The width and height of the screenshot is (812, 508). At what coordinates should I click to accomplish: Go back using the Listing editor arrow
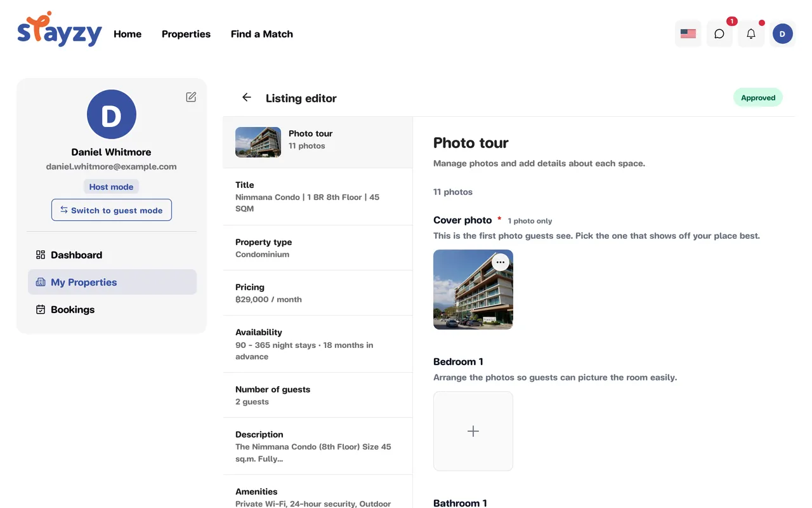point(247,97)
